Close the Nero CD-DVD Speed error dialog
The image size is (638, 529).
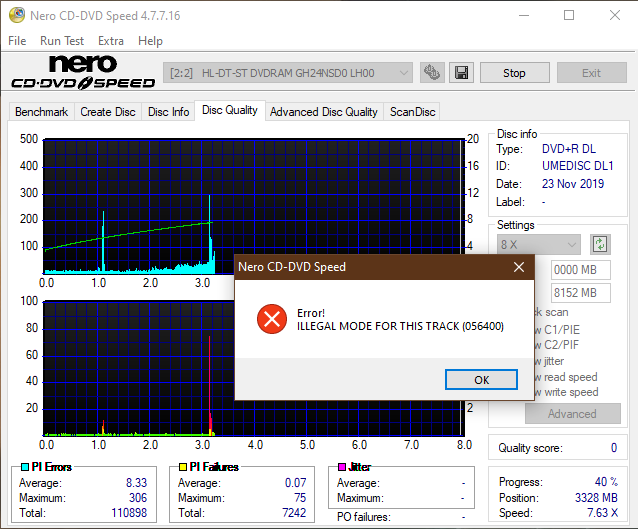pos(518,267)
